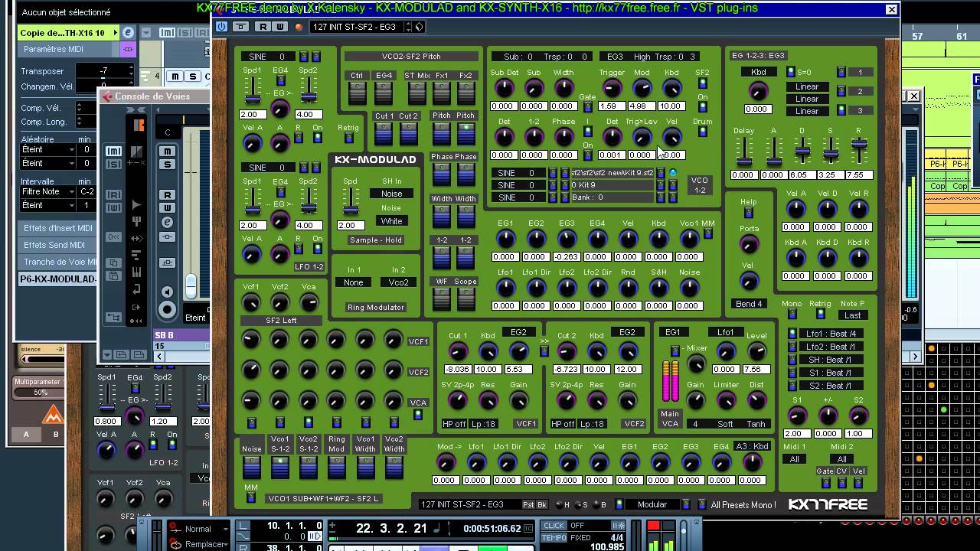Click the Ctrl switch under VCO2-SF2 Pitch

point(358,93)
